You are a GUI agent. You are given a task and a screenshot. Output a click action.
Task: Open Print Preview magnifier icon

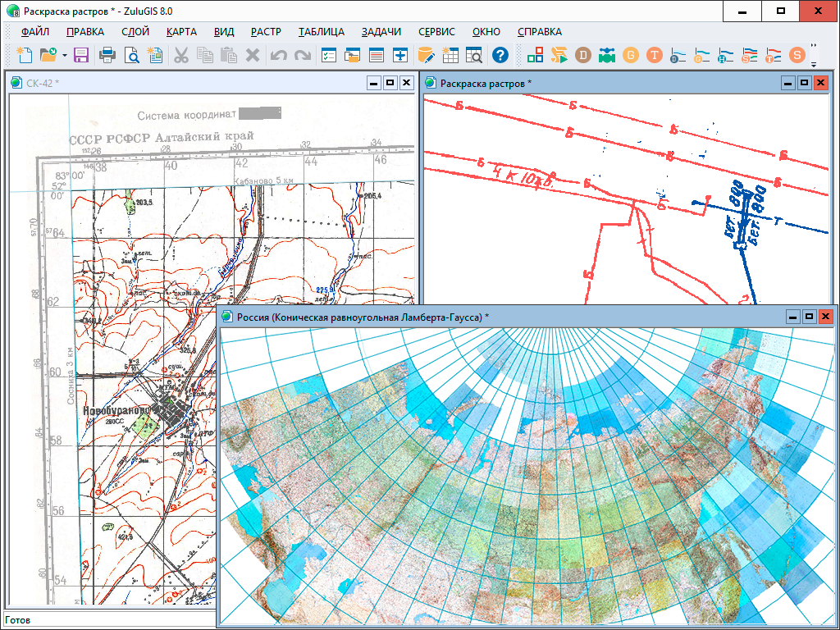click(x=131, y=55)
